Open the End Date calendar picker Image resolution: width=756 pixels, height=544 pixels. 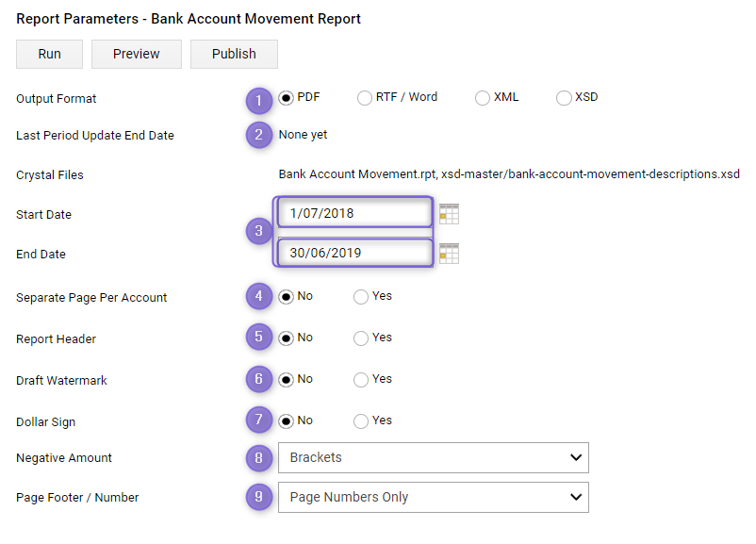[x=449, y=254]
